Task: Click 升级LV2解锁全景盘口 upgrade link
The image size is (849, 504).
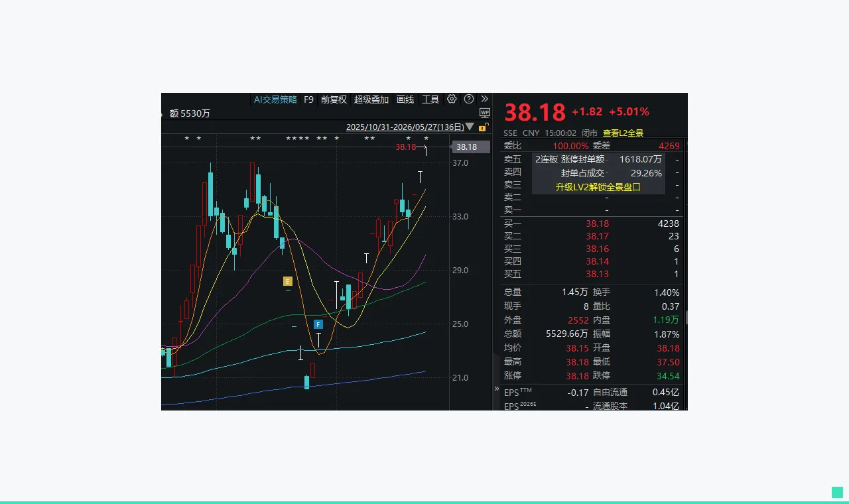Action: tap(598, 187)
